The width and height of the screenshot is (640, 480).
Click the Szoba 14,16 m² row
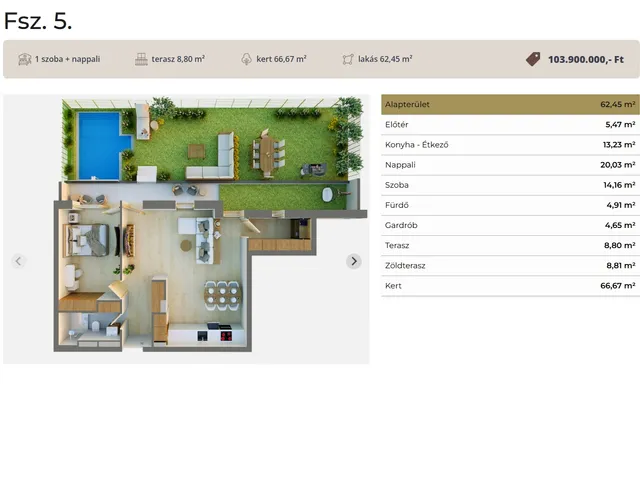510,185
